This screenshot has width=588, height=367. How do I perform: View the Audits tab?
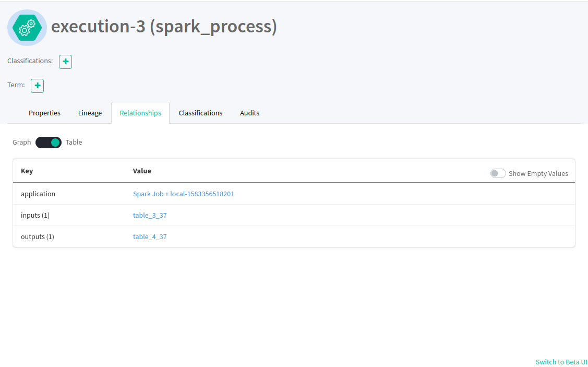250,113
